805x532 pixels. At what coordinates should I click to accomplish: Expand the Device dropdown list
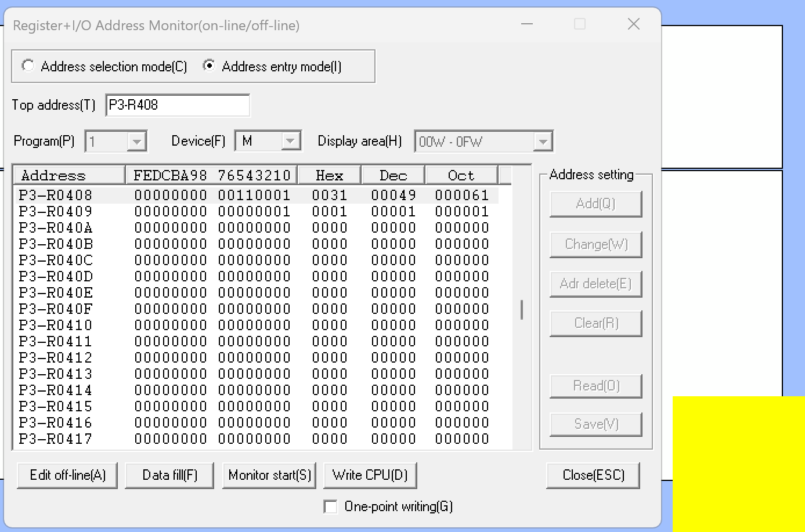(290, 141)
